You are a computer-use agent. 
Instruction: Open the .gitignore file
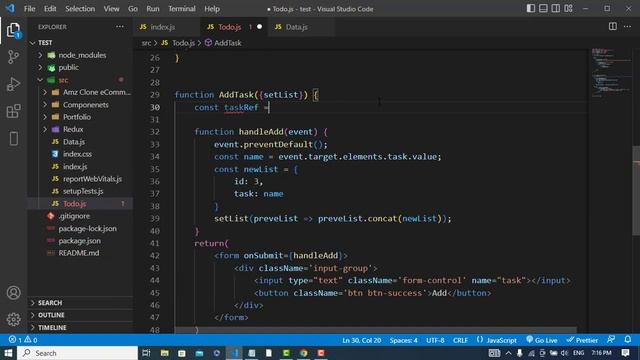[x=74, y=216]
